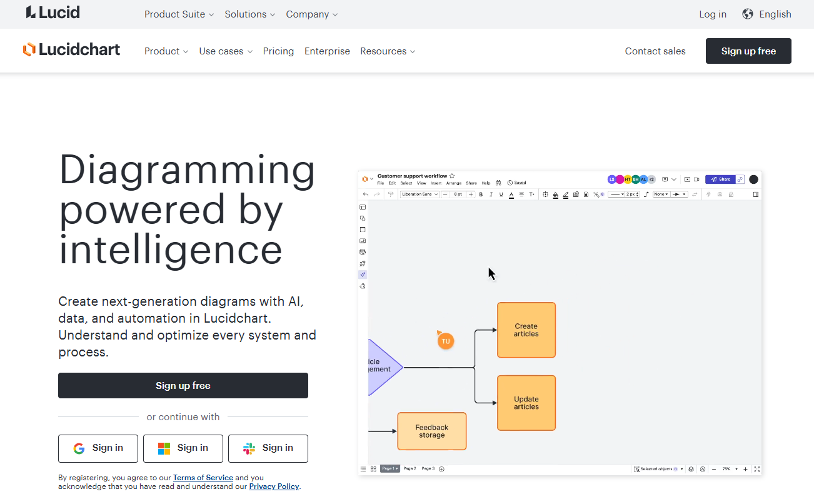Click the line color pen swatch
This screenshot has height=504, width=814.
click(x=566, y=194)
